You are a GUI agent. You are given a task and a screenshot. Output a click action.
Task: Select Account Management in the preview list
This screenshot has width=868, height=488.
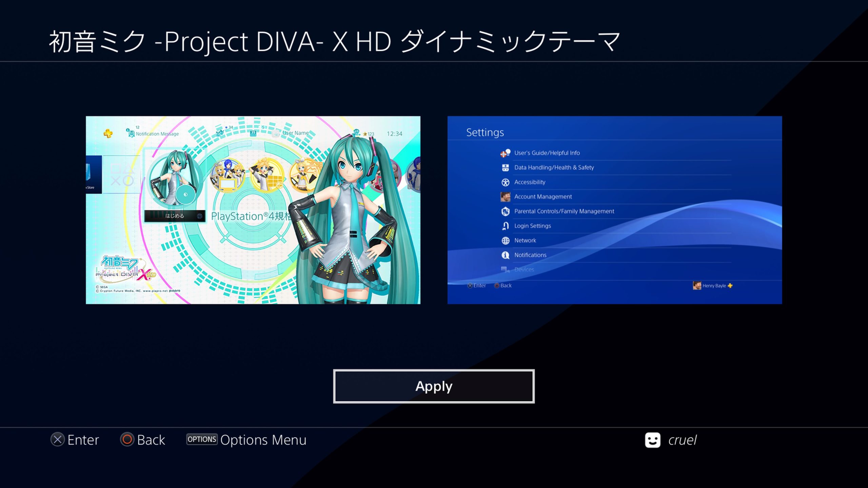(x=542, y=197)
